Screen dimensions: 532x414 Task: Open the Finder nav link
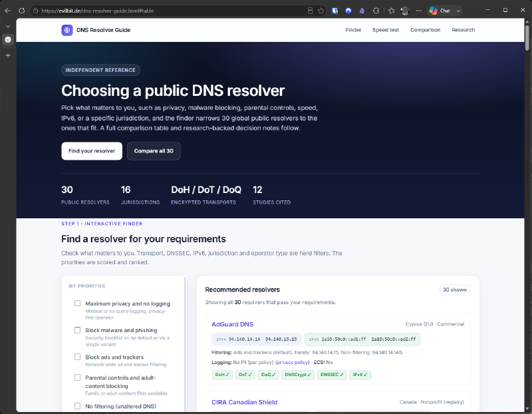[353, 30]
